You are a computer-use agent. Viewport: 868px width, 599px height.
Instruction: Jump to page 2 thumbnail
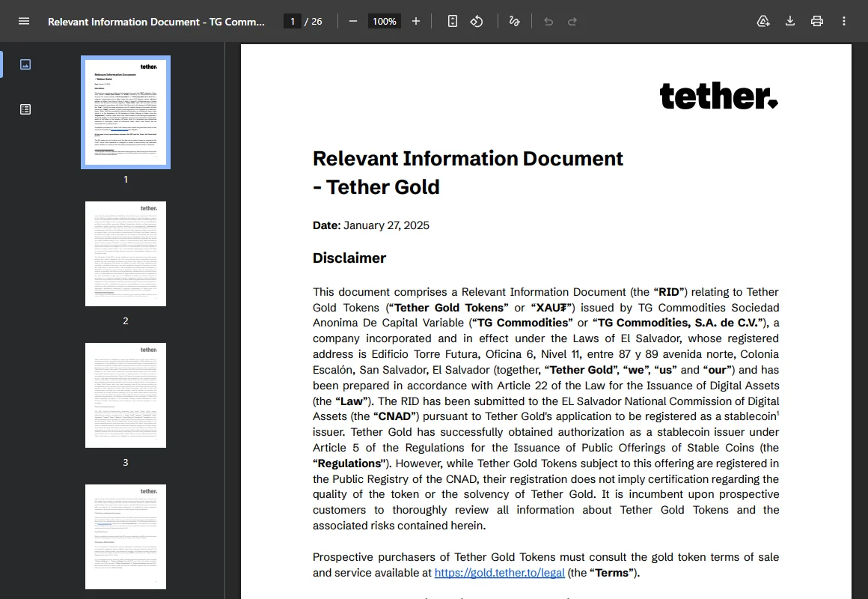(x=126, y=254)
